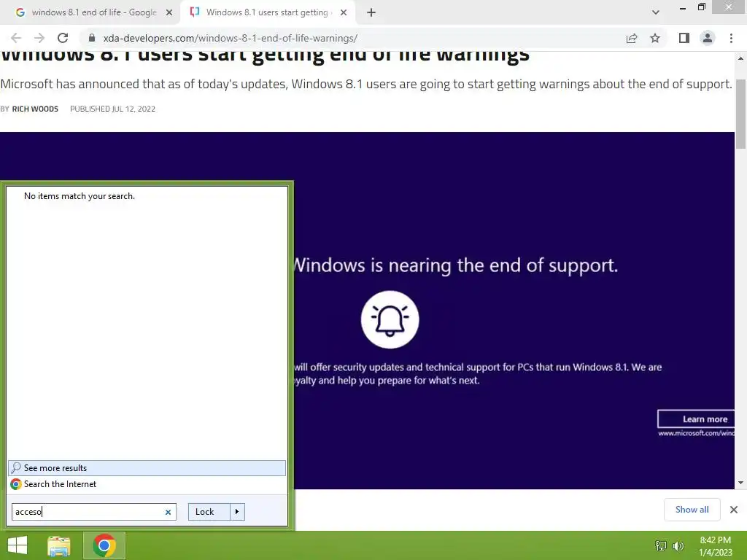Screen dimensions: 747x560
Task: Reload the current page
Action: coord(63,38)
